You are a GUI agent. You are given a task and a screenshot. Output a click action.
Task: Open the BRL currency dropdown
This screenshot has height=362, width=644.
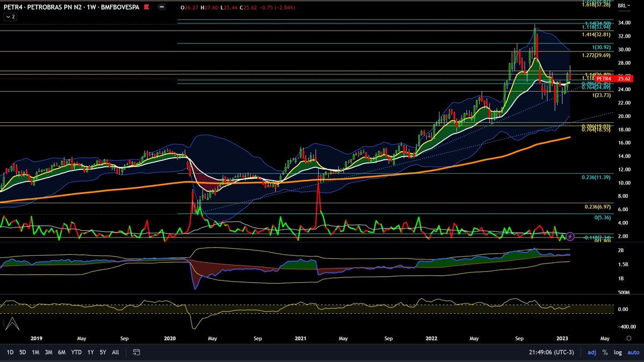click(x=623, y=5)
